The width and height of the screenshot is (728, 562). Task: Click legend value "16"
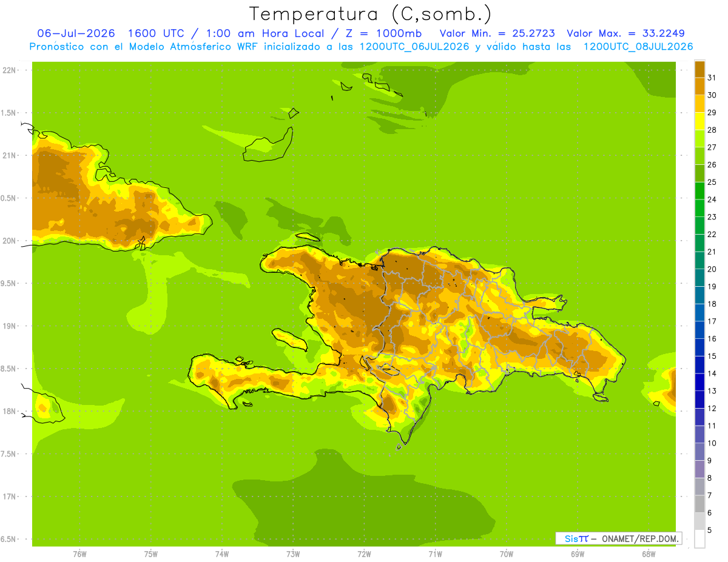click(712, 339)
